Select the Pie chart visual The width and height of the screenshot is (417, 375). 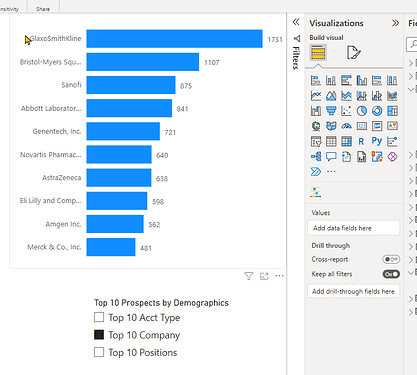[362, 111]
